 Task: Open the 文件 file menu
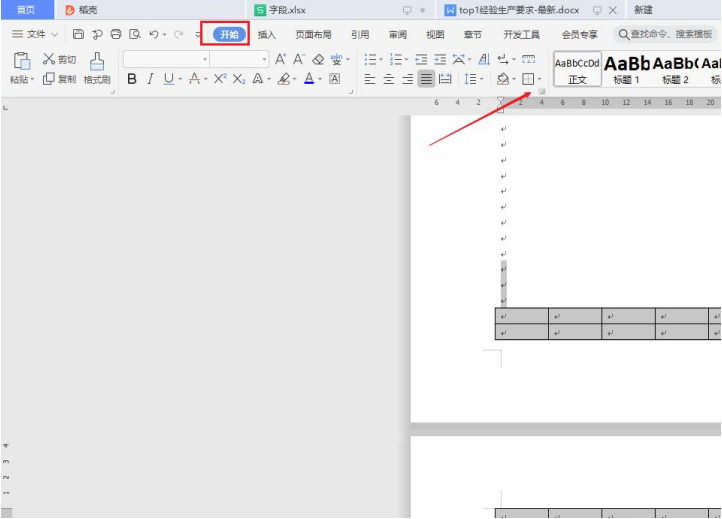pyautogui.click(x=35, y=34)
